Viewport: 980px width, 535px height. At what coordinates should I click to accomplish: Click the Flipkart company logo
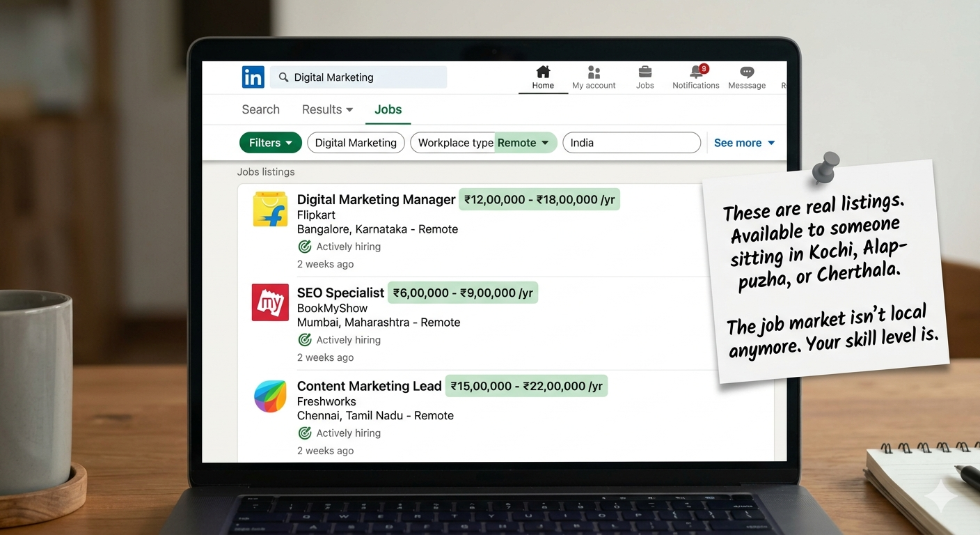pos(270,209)
